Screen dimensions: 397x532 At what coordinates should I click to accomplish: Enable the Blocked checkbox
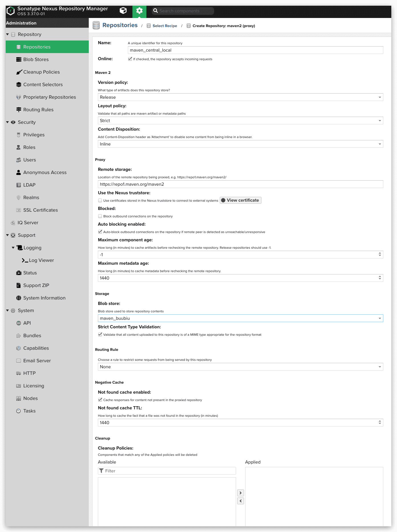100,216
